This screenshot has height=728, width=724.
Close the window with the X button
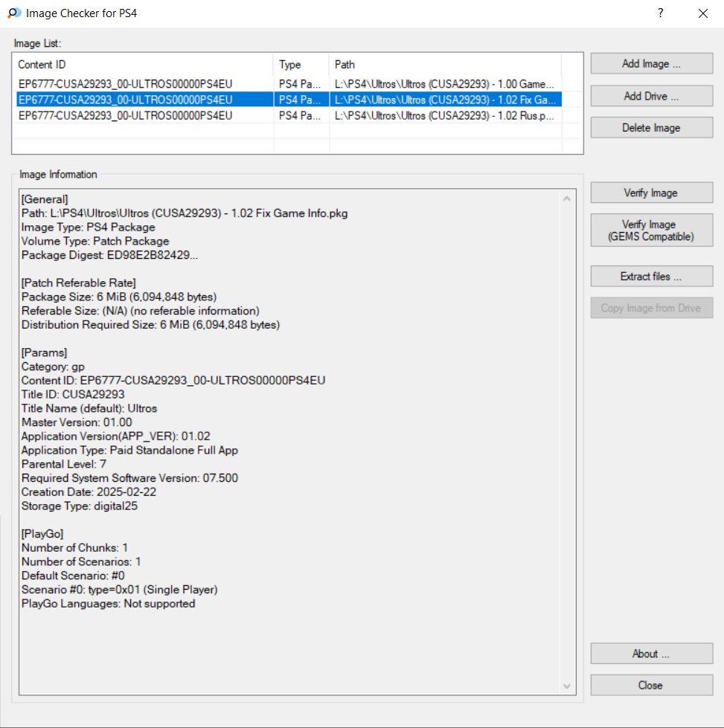(703, 13)
